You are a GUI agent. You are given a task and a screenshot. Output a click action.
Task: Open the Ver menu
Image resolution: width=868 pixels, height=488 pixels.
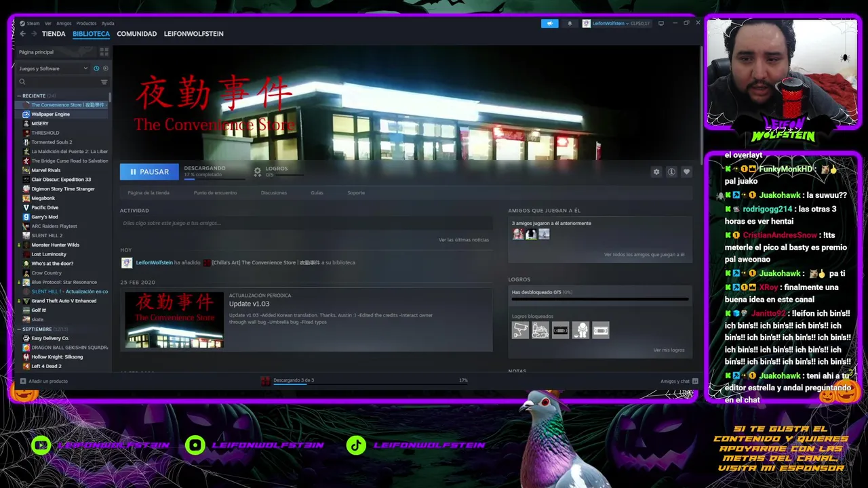(47, 23)
